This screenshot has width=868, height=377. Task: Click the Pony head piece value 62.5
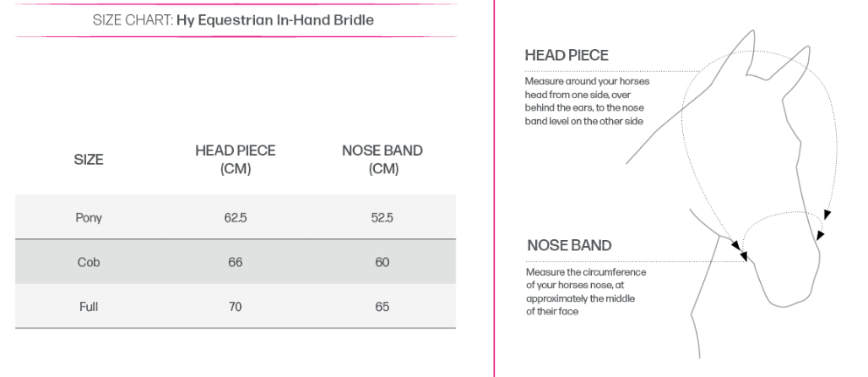[236, 218]
